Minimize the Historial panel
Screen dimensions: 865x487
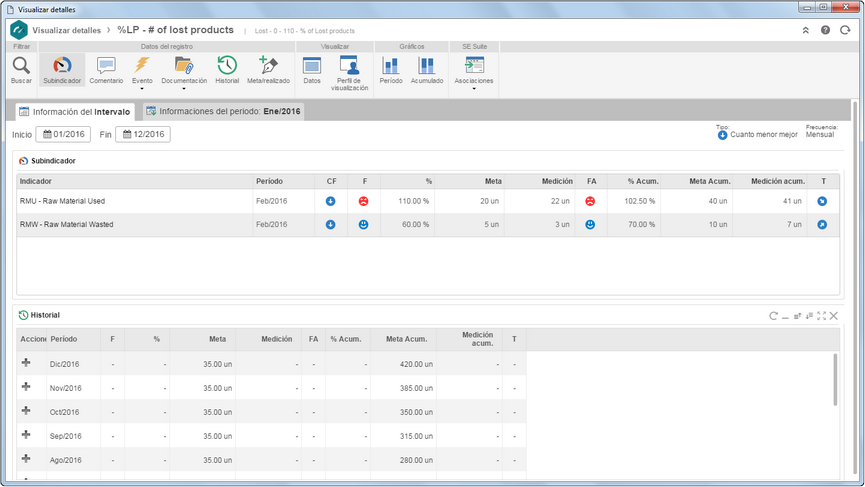click(x=785, y=316)
